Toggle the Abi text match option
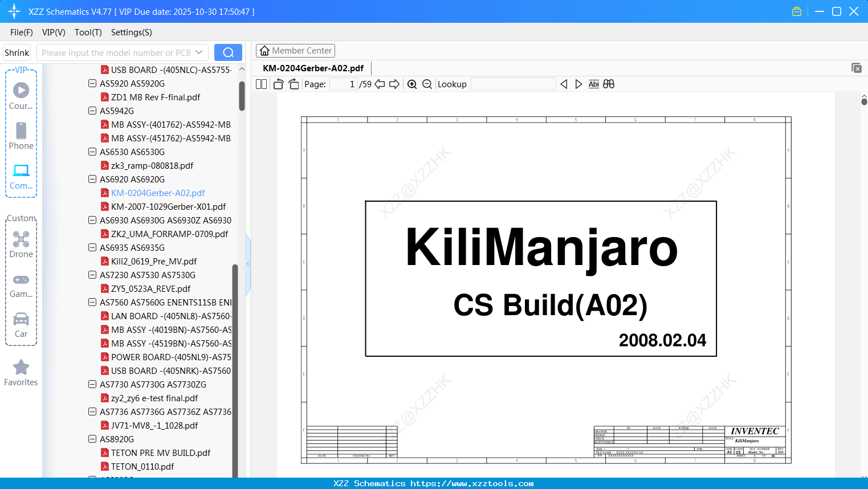 [594, 84]
